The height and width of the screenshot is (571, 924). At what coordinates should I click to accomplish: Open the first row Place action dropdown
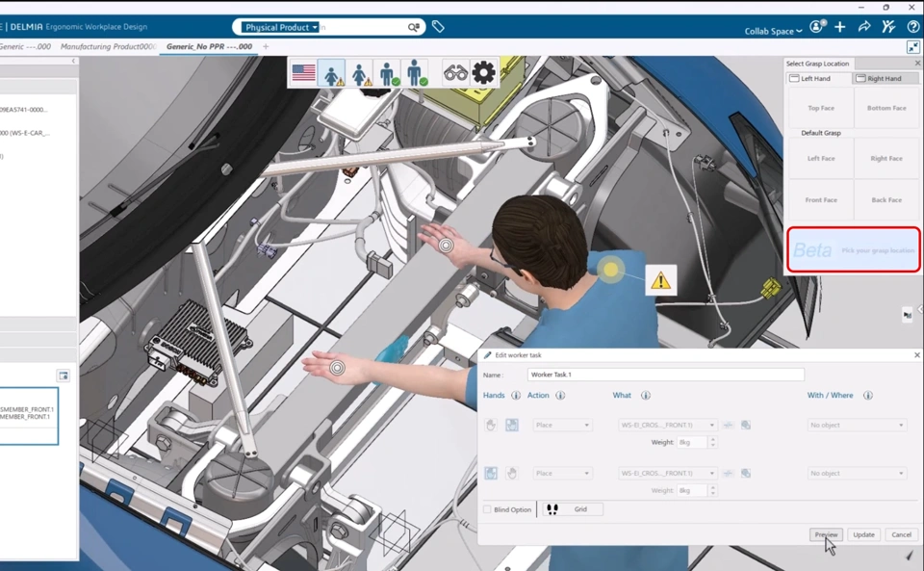[562, 425]
